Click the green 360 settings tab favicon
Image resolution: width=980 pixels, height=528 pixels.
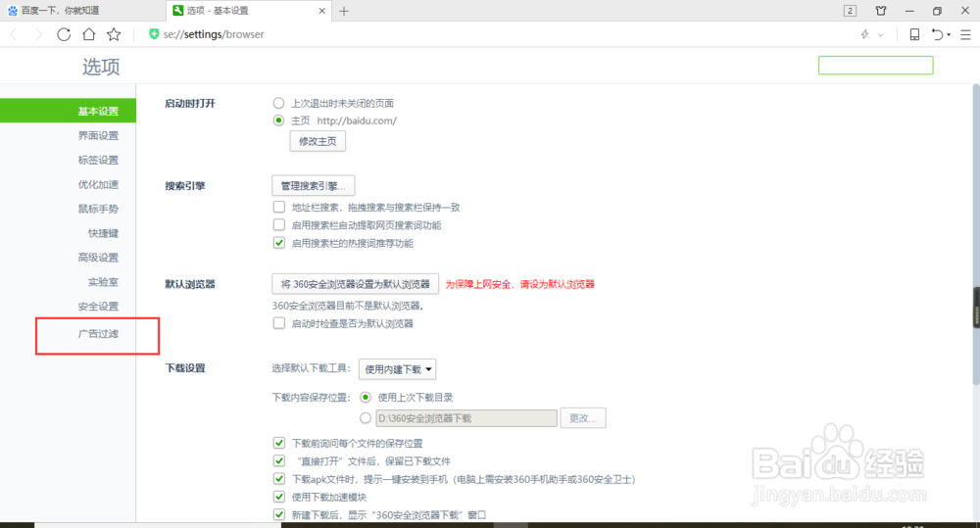178,11
